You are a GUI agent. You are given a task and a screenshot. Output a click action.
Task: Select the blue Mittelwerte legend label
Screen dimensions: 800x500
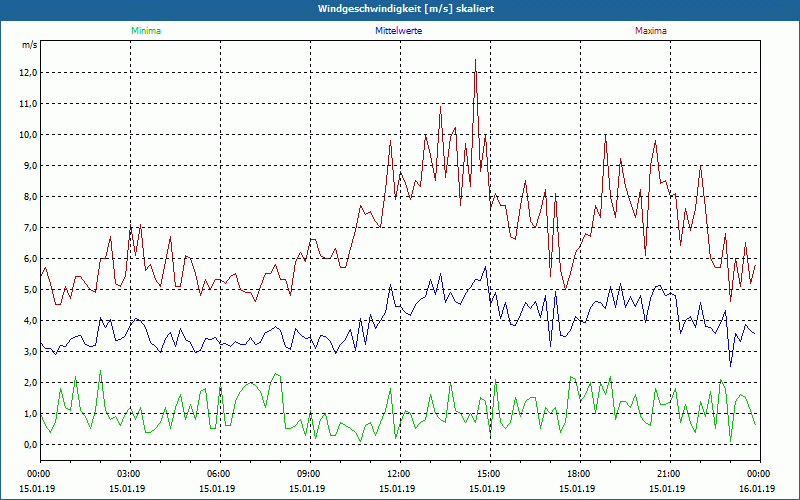pyautogui.click(x=398, y=31)
